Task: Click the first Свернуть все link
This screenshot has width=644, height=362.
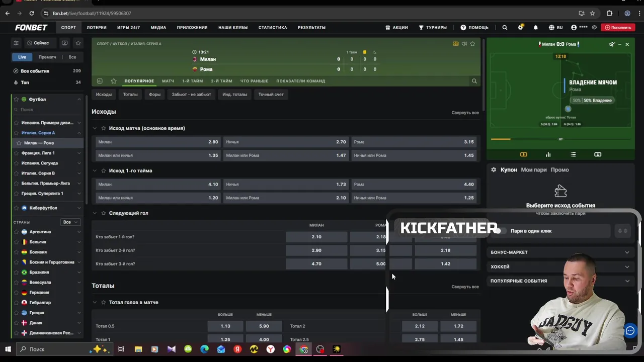Action: pyautogui.click(x=465, y=113)
